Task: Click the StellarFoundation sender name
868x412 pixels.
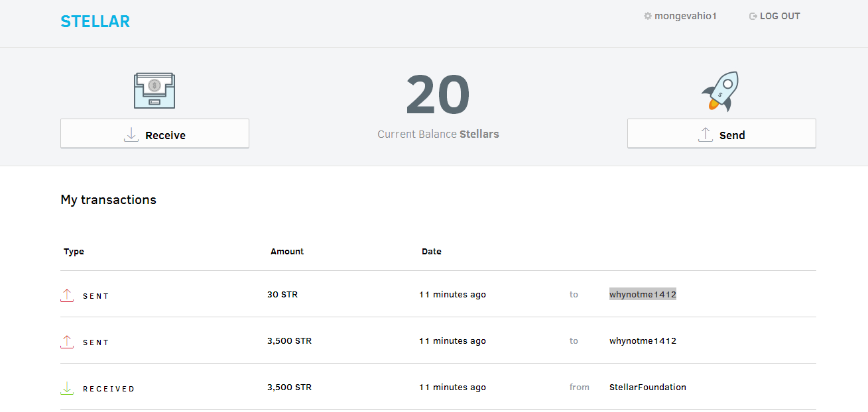Action: point(647,387)
